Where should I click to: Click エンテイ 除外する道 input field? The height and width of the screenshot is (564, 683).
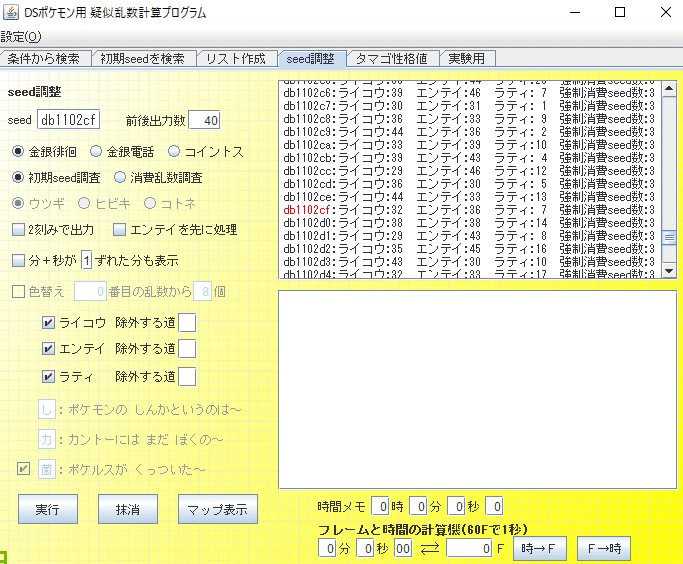coord(187,349)
